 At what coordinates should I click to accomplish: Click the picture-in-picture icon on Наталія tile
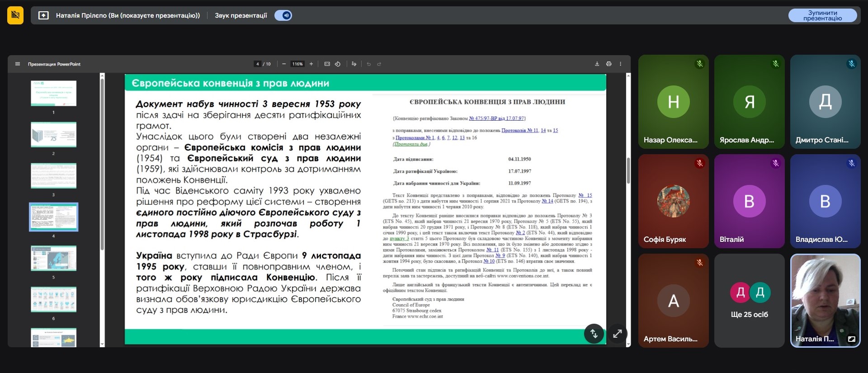(851, 339)
